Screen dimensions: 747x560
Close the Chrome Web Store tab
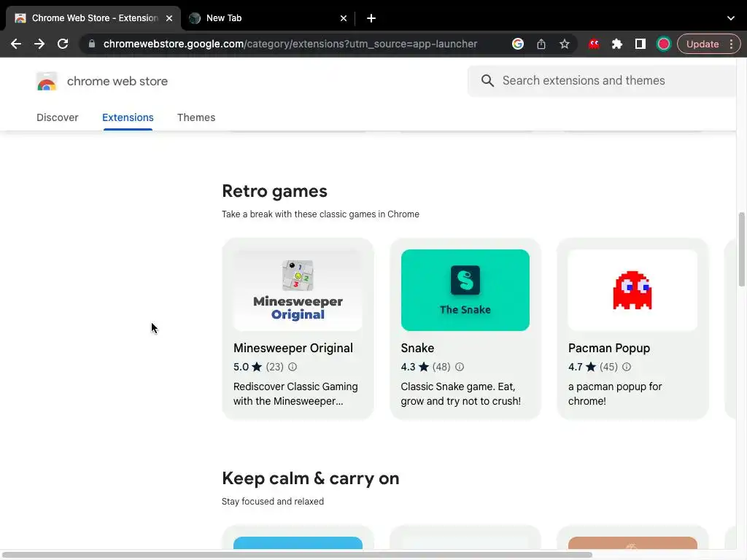click(x=169, y=18)
